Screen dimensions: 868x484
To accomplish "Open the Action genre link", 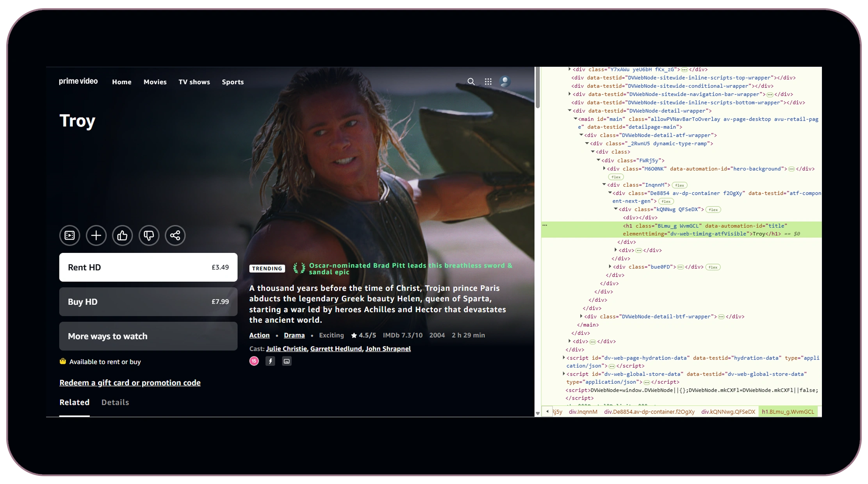I will coord(259,335).
